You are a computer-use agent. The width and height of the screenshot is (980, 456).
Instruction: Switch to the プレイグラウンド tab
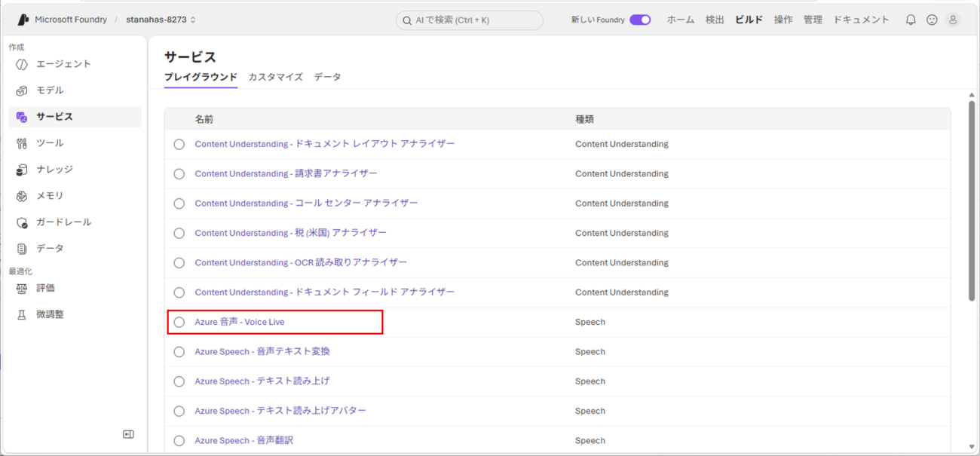click(201, 77)
